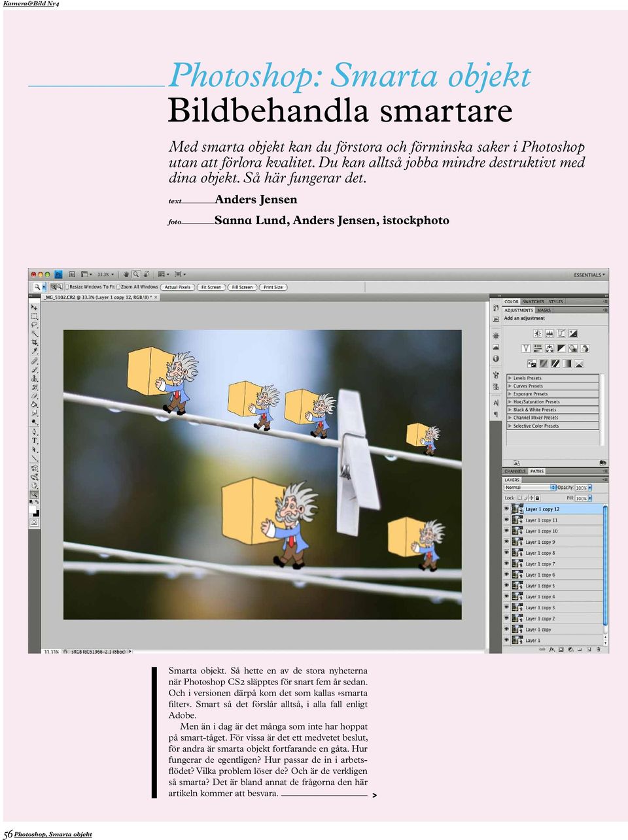Screen dimensions: 628x840
Task: Select the Zoom tool in the left toolbar
Action: point(34,494)
